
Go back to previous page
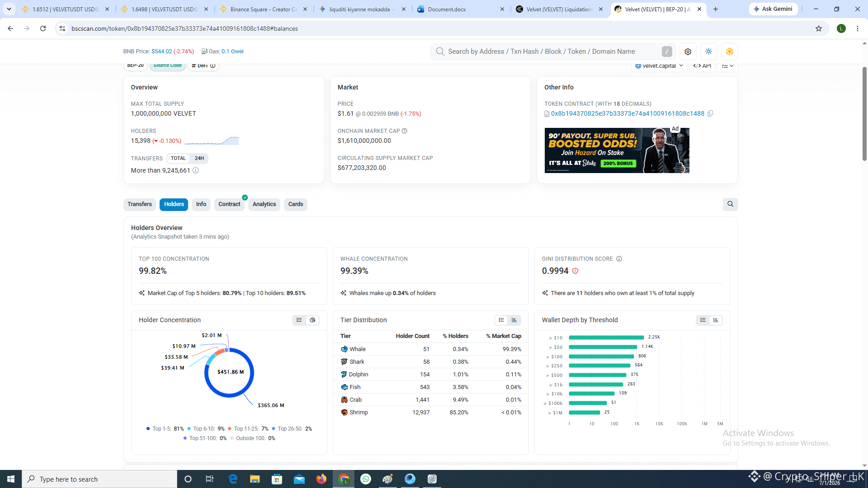tap(10, 28)
